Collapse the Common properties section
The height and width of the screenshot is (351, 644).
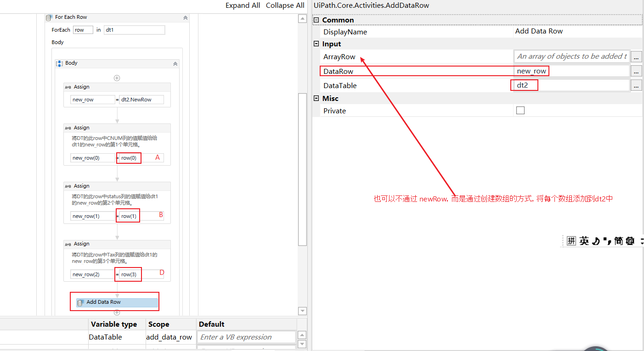[316, 20]
